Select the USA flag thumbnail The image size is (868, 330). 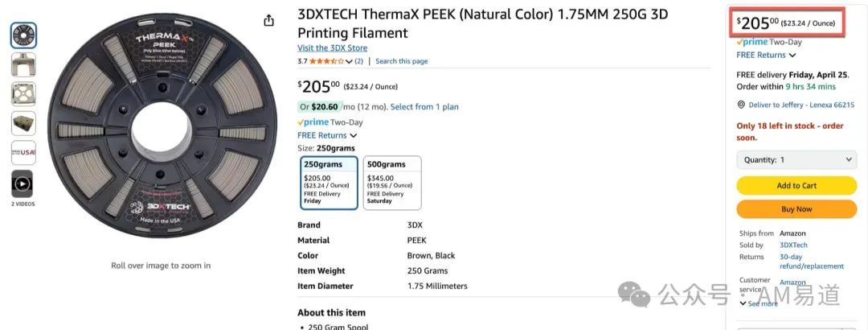click(x=23, y=152)
